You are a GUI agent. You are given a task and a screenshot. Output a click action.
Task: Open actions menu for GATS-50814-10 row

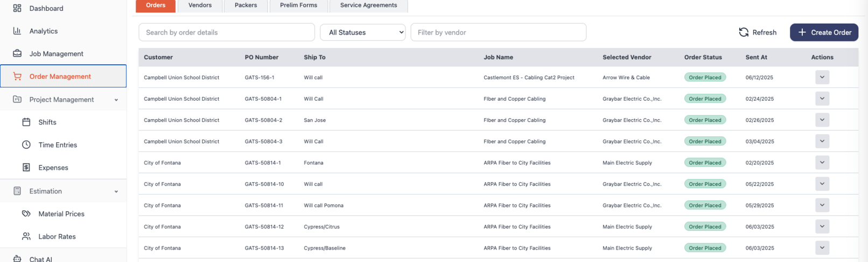pyautogui.click(x=822, y=184)
